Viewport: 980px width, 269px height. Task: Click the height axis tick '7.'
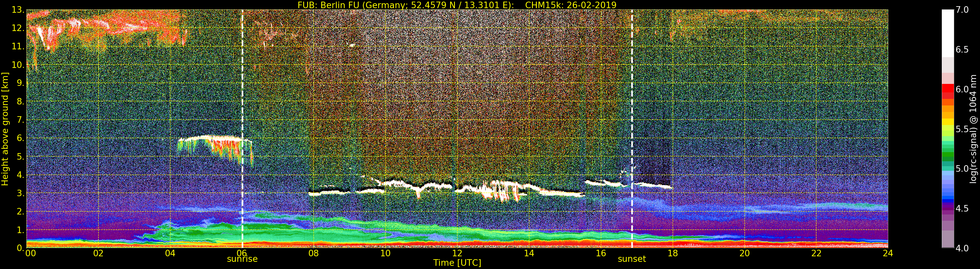21,120
